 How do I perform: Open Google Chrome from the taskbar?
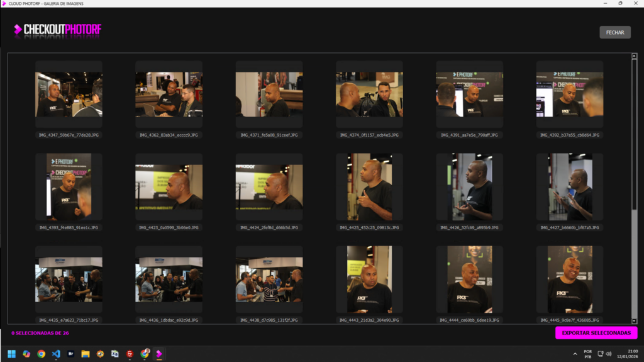point(41,354)
